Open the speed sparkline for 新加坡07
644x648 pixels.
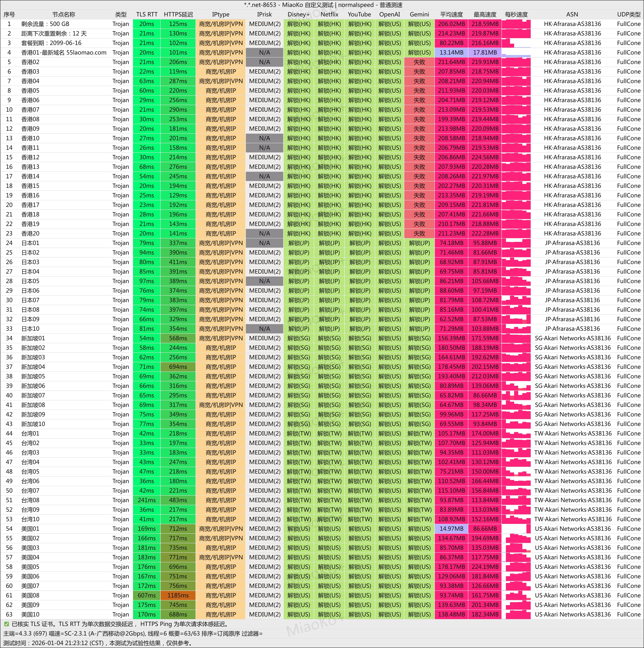[x=516, y=395]
